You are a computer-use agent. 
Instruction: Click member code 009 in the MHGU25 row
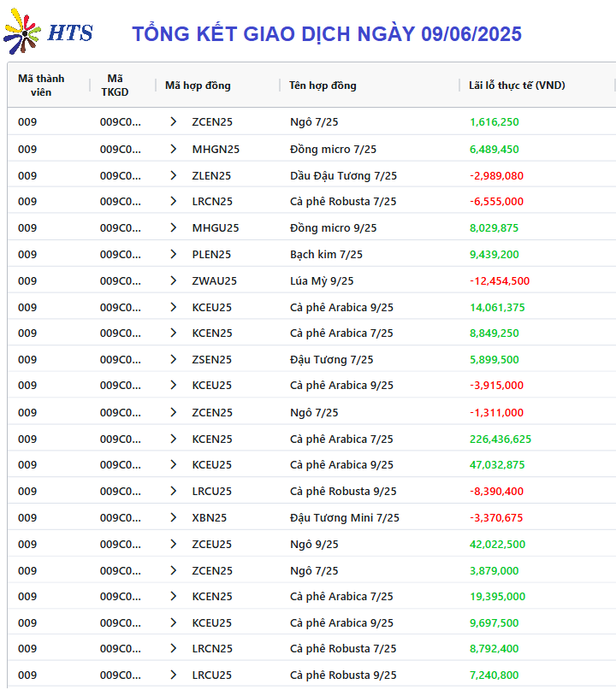27,228
